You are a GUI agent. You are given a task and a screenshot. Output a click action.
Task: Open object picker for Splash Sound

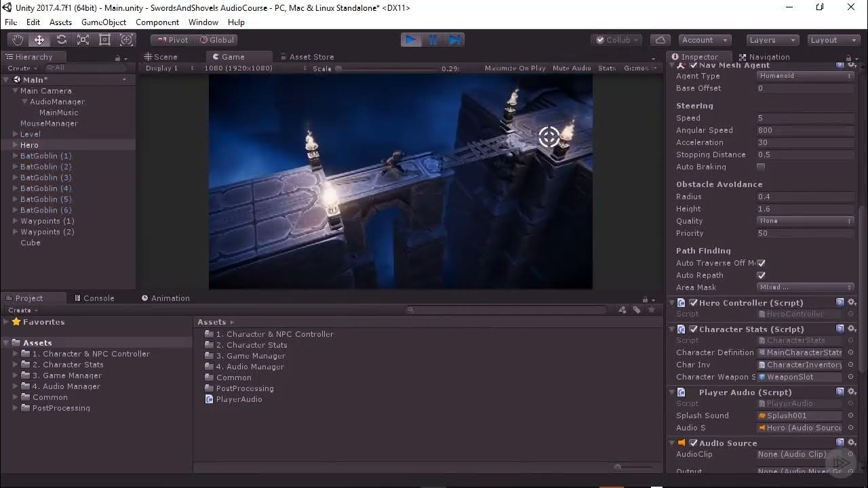click(x=850, y=415)
